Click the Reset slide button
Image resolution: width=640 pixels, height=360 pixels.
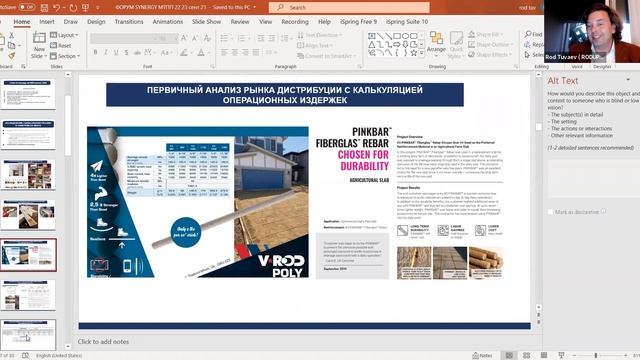[x=61, y=46]
